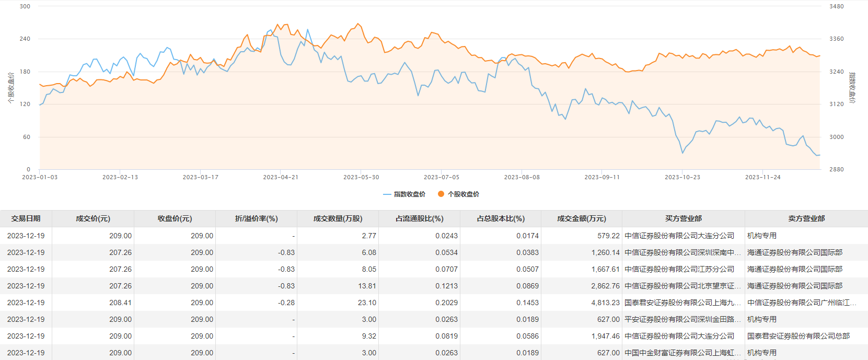Click the orange dot legend icon for 个股收盘价
868x360 pixels.
[x=441, y=194]
